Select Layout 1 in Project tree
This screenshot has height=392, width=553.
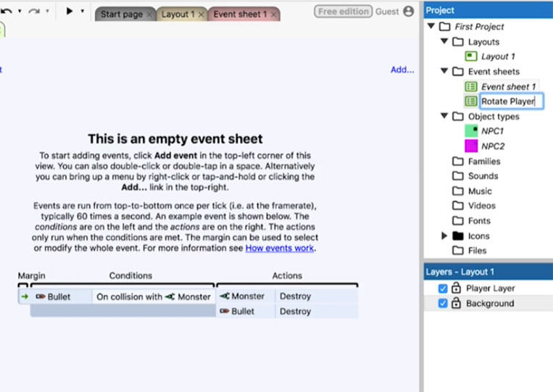[498, 57]
